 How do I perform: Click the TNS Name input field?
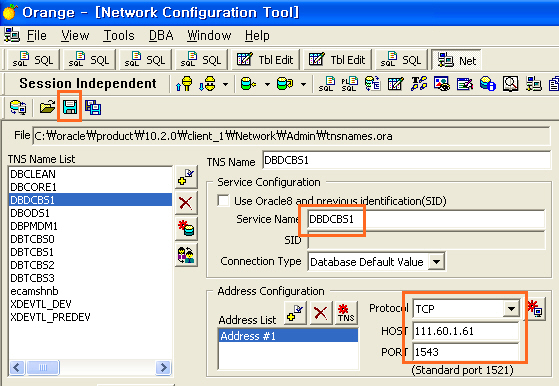click(406, 160)
